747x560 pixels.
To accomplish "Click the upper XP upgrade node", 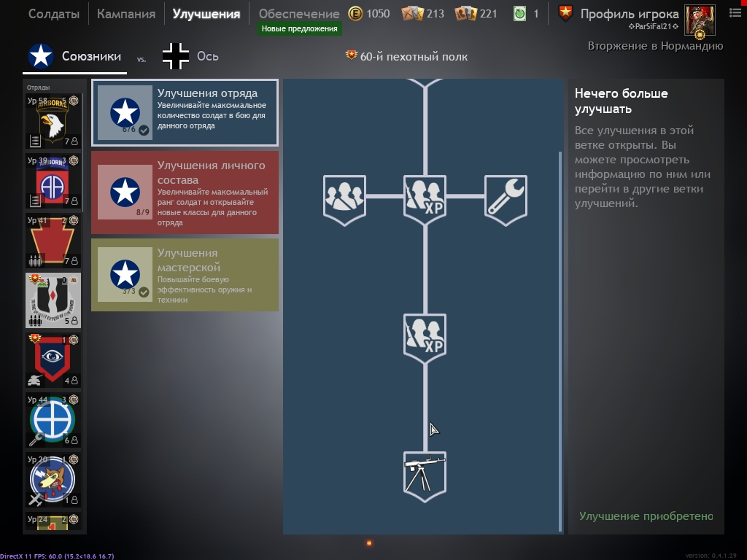I will point(425,197).
